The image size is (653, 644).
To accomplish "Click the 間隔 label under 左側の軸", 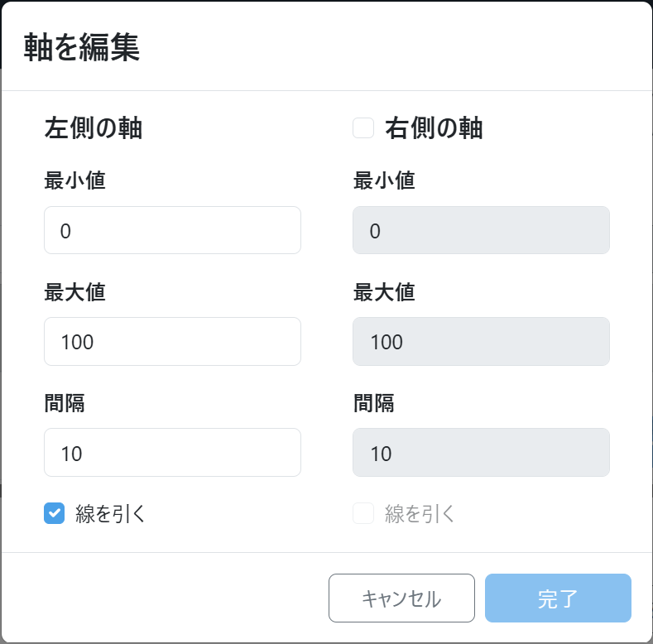I will pyautogui.click(x=65, y=402).
